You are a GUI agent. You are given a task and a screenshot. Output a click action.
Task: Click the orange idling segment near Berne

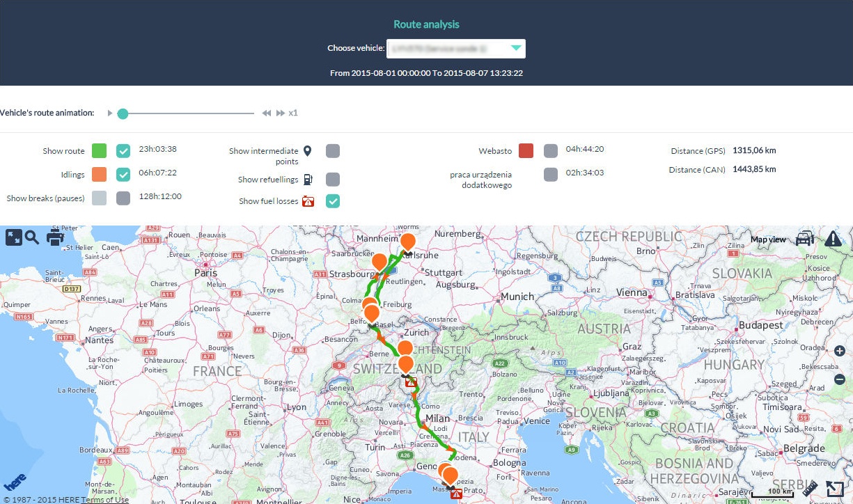click(382, 338)
